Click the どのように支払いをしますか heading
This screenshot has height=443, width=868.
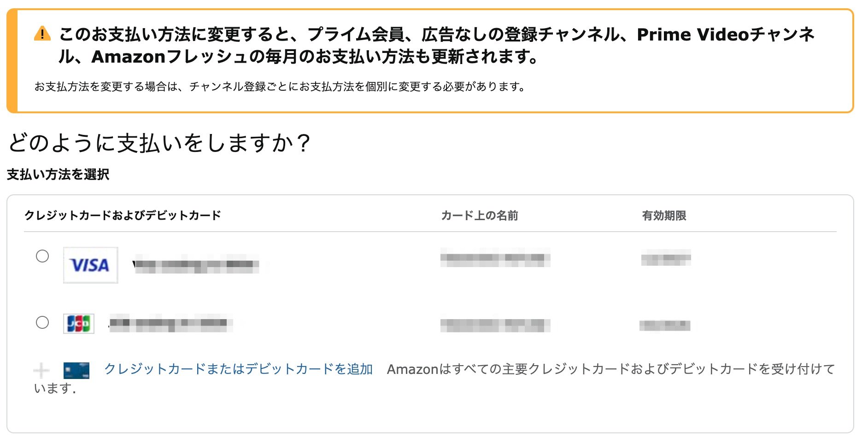pos(159,143)
